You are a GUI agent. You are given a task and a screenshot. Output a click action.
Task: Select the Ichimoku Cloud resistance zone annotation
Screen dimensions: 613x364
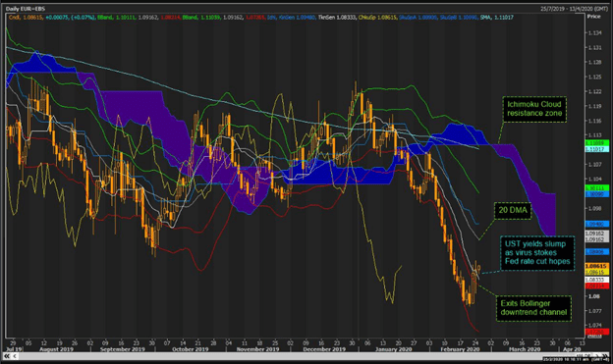(x=534, y=109)
